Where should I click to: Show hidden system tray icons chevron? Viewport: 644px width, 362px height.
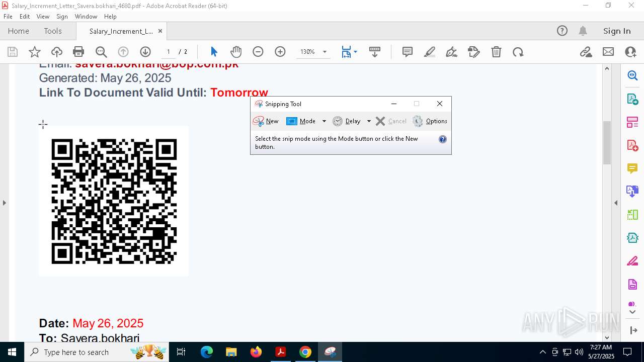point(542,352)
